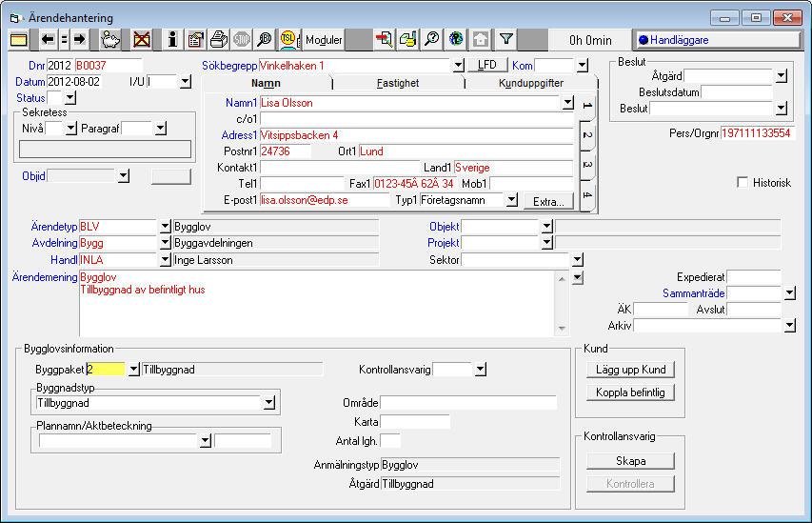The image size is (812, 523).
Task: Click the document with red arrow icon
Action: pyautogui.click(x=384, y=40)
